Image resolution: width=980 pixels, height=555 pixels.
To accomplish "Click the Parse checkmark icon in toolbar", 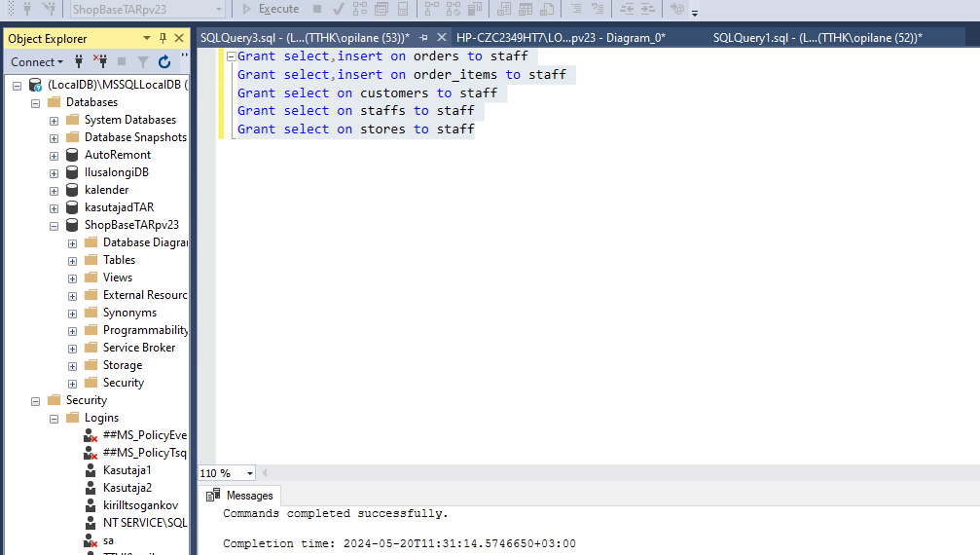I will [338, 9].
